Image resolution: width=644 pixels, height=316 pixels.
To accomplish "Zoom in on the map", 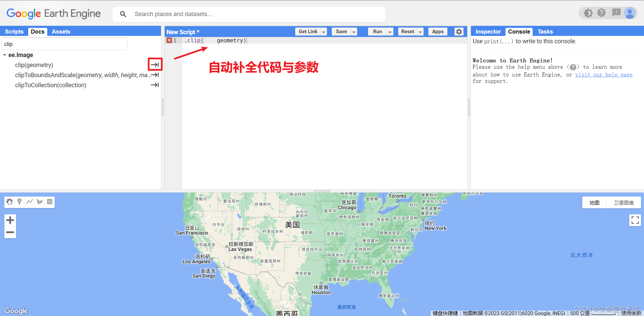I will tap(10, 220).
